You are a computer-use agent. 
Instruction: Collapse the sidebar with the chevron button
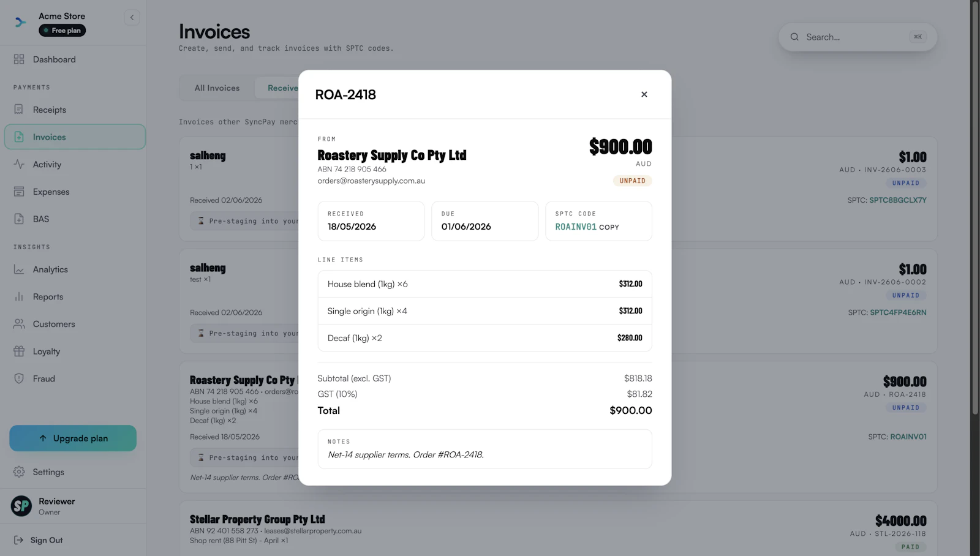(132, 18)
